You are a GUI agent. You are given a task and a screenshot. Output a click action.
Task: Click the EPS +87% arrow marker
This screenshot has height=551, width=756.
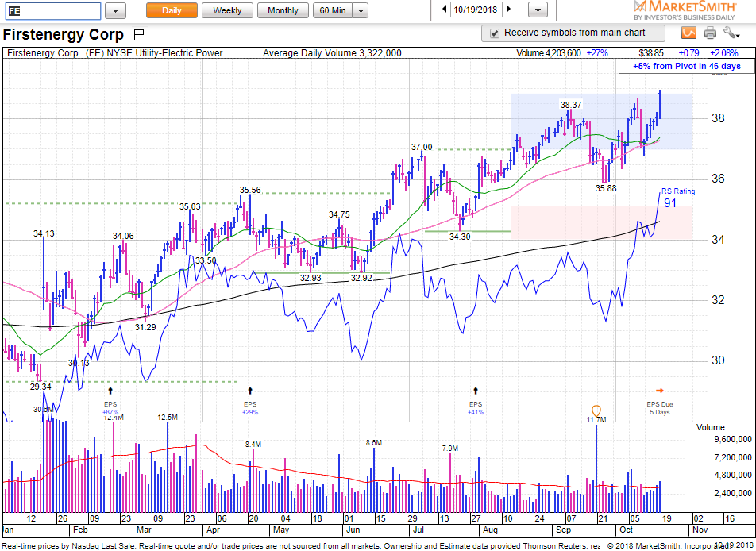tap(110, 391)
